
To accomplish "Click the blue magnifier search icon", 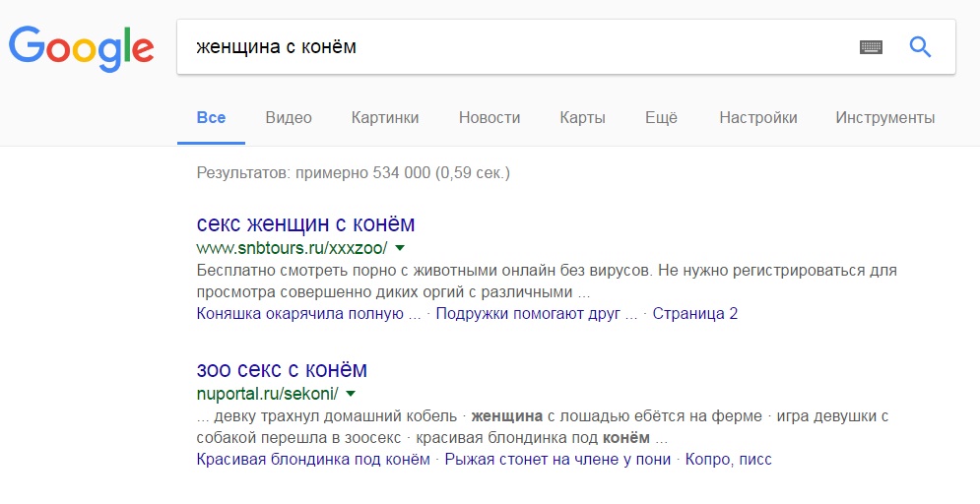I will tap(920, 47).
